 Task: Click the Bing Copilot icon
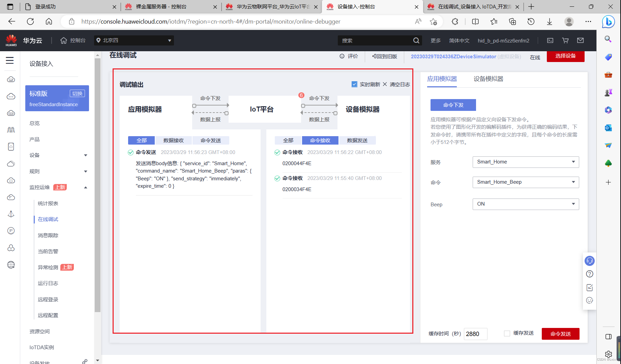609,22
